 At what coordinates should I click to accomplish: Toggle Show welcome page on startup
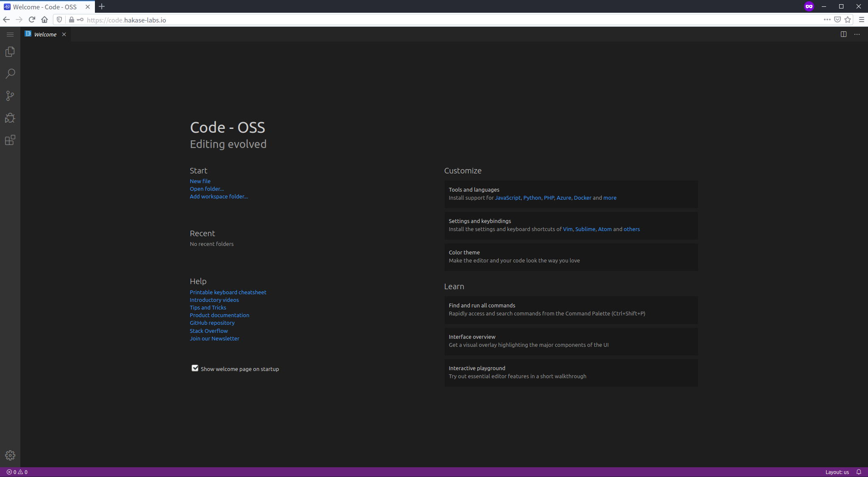195,368
